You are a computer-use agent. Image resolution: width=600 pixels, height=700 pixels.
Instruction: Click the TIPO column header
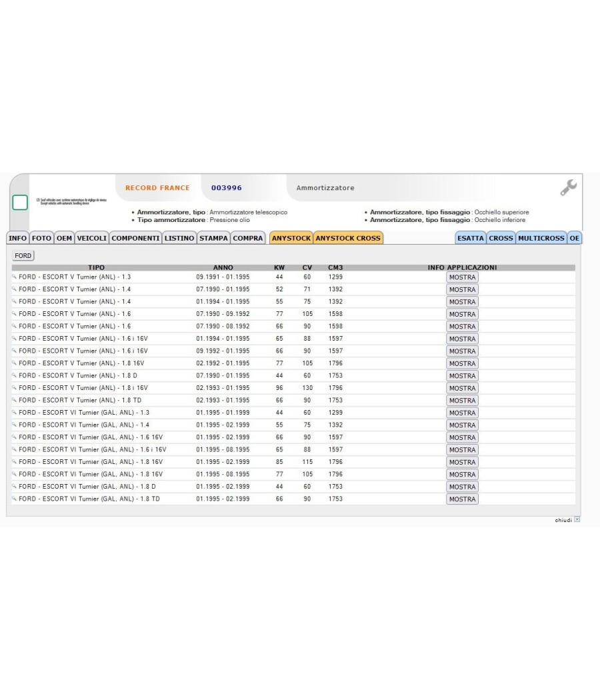(97, 267)
